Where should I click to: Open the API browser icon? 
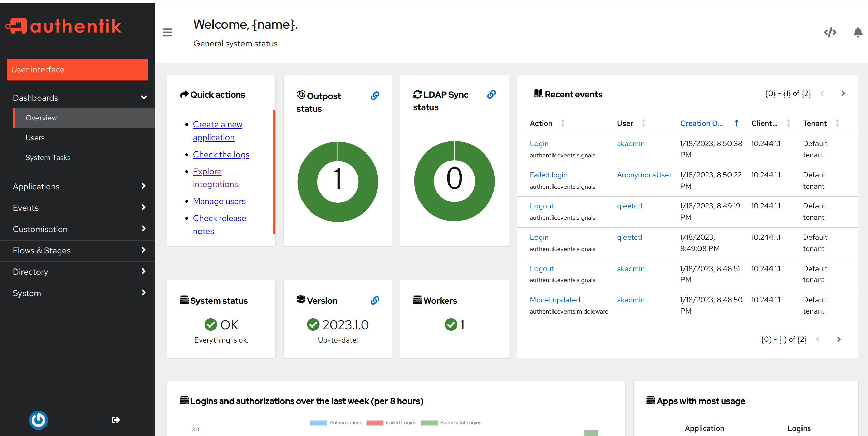point(830,32)
